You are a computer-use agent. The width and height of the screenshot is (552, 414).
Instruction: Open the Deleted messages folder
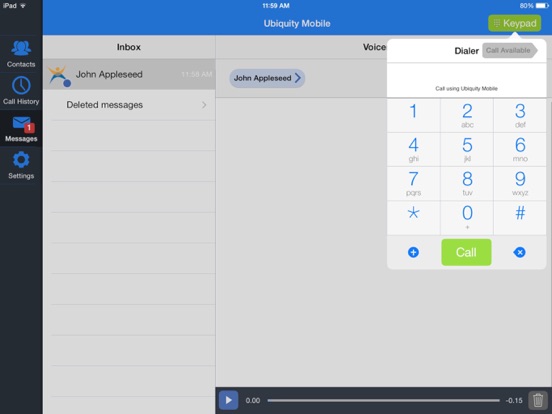point(129,105)
